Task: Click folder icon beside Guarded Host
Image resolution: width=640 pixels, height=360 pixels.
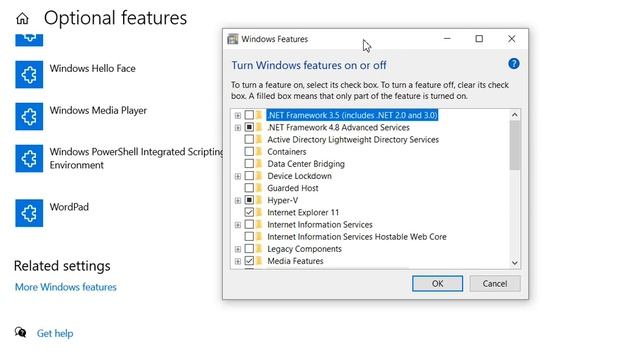Action: [x=259, y=188]
